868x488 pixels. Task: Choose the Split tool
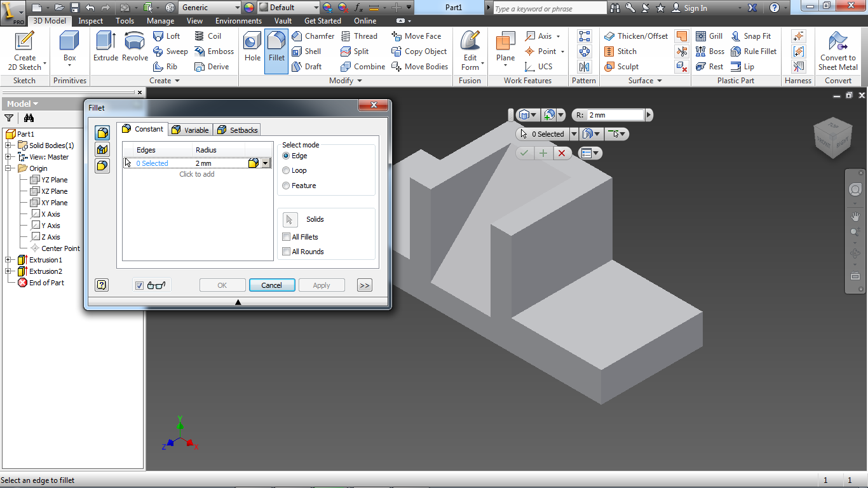355,51
